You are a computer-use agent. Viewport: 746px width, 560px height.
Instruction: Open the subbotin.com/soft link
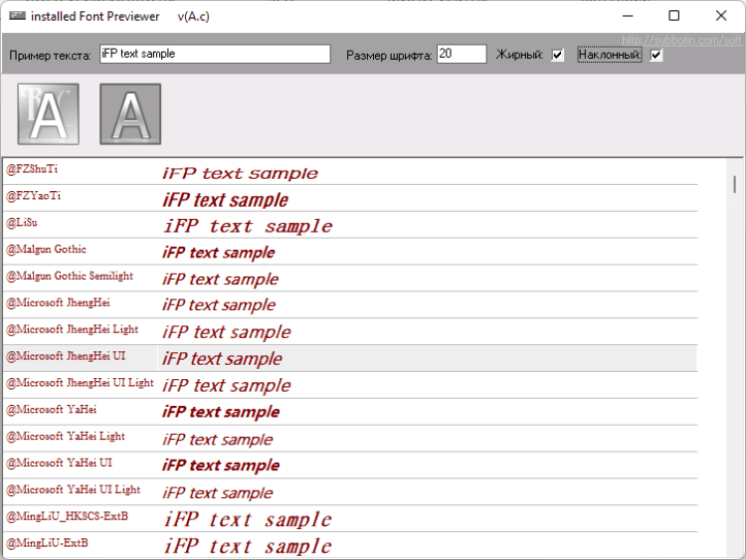[x=681, y=40]
